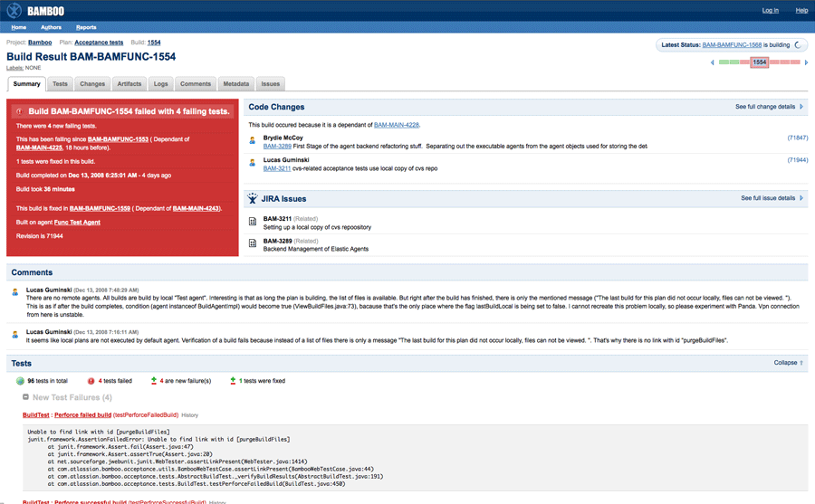Viewport: 815px width, 504px height.
Task: Switch to the Tests tab
Action: (x=60, y=83)
